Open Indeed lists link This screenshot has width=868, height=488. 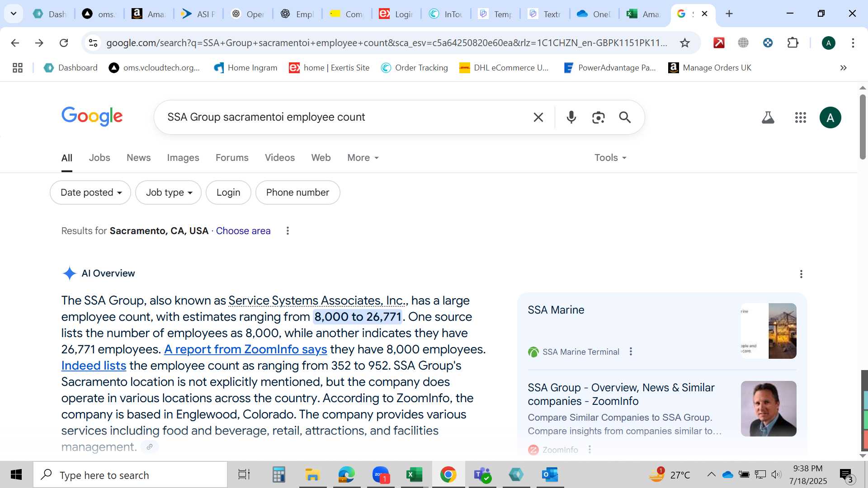pyautogui.click(x=94, y=366)
